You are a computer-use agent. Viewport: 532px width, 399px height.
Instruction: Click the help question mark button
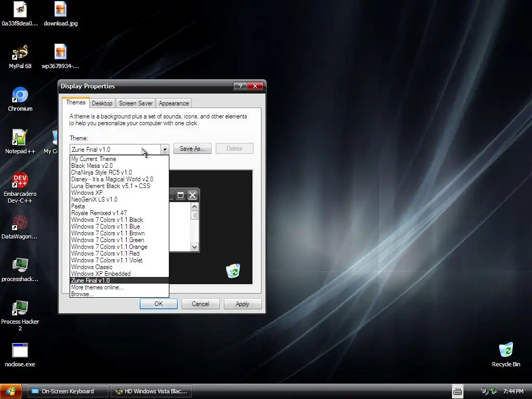(240, 86)
